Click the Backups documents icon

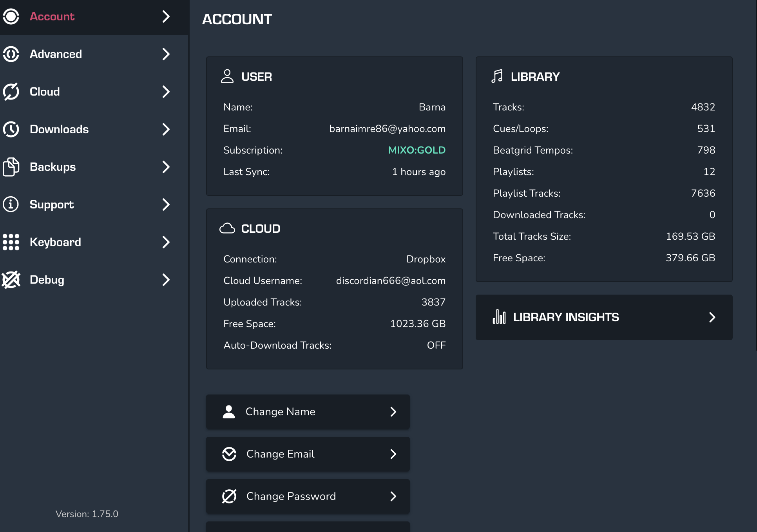click(x=11, y=167)
